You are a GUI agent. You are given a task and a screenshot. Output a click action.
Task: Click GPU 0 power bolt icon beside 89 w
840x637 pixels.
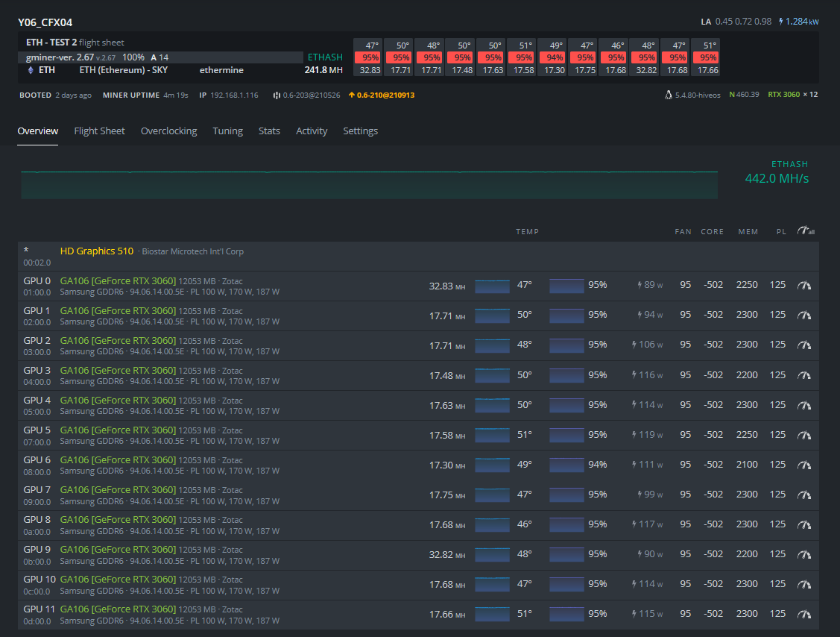(640, 285)
